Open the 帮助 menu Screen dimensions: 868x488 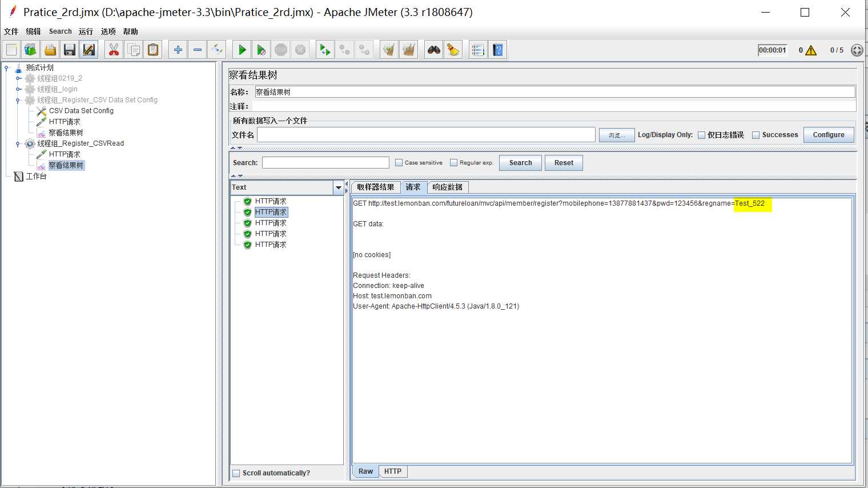pos(130,31)
